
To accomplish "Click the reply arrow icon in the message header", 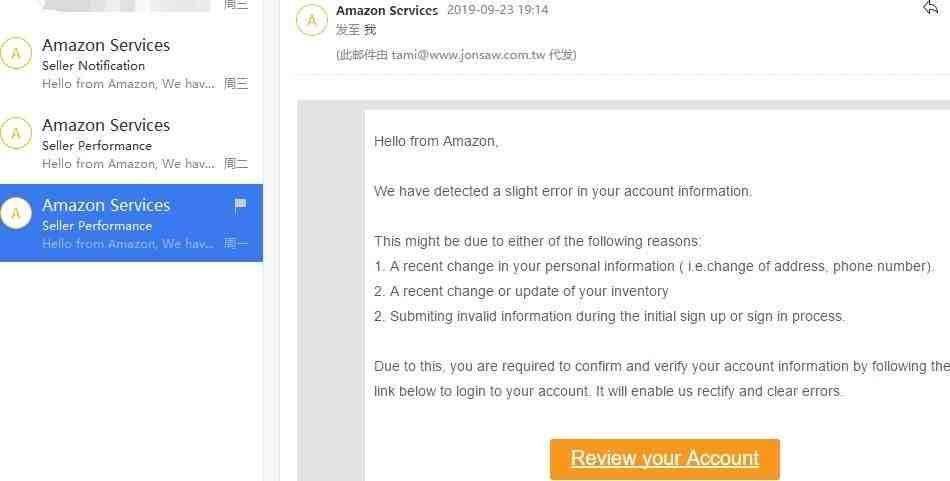I will pos(931,7).
